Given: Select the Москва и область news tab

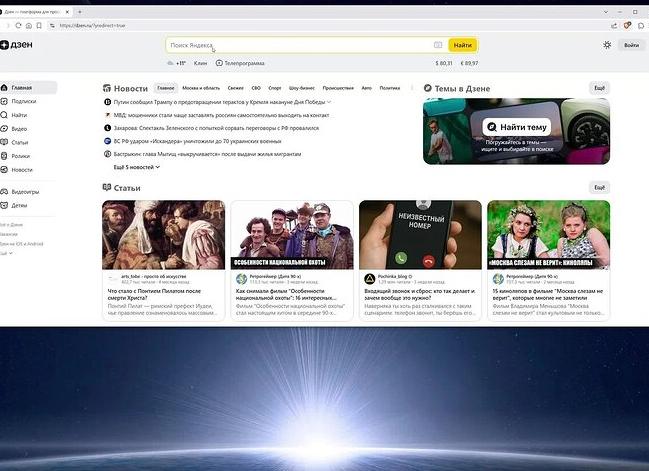Looking at the screenshot, I should [201, 88].
